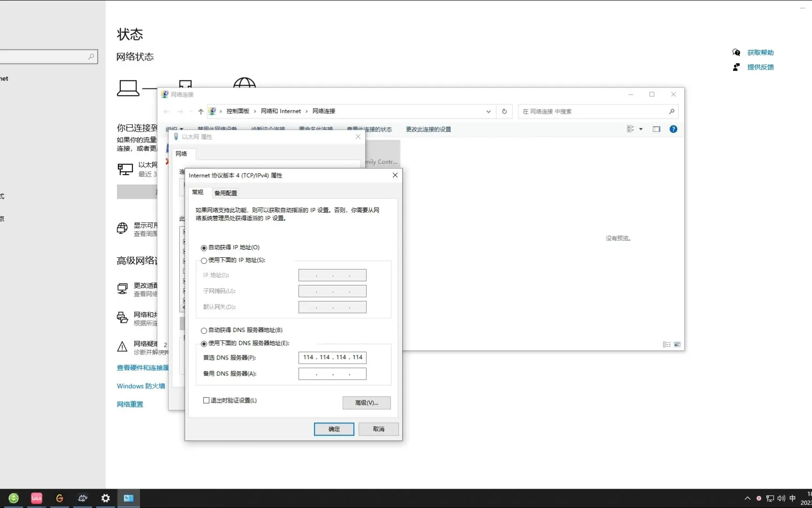This screenshot has height=508, width=812.
Task: Click the up-arrow navigation icon
Action: [x=201, y=111]
